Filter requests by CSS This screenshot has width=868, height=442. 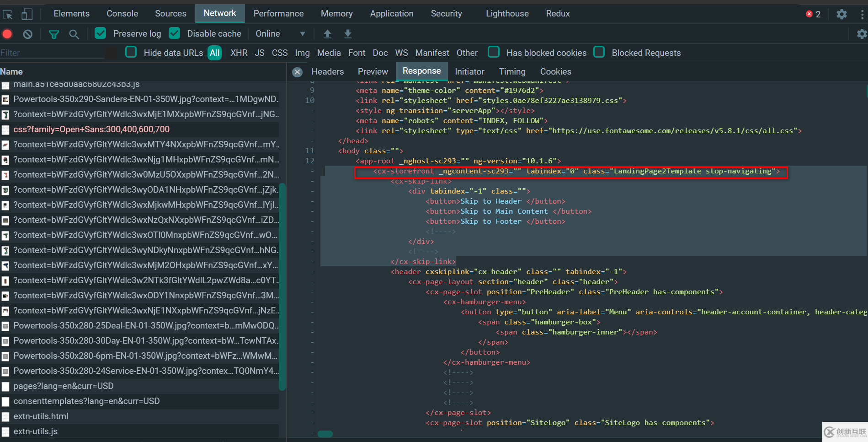coord(280,53)
